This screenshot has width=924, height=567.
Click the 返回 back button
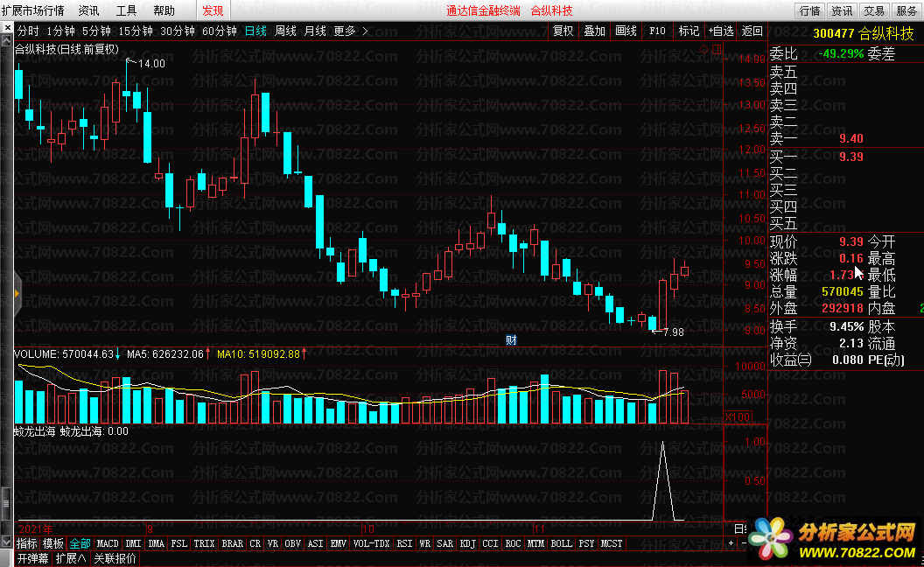coord(752,31)
